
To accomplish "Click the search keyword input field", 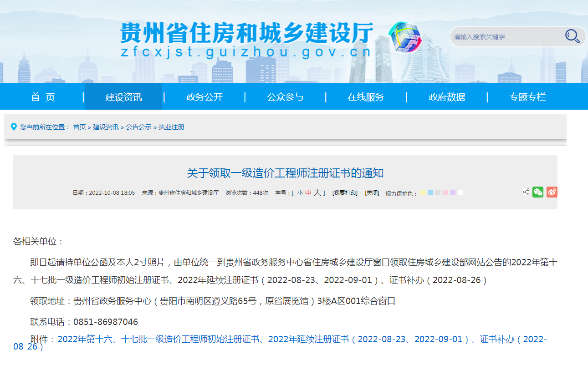I will pyautogui.click(x=506, y=37).
